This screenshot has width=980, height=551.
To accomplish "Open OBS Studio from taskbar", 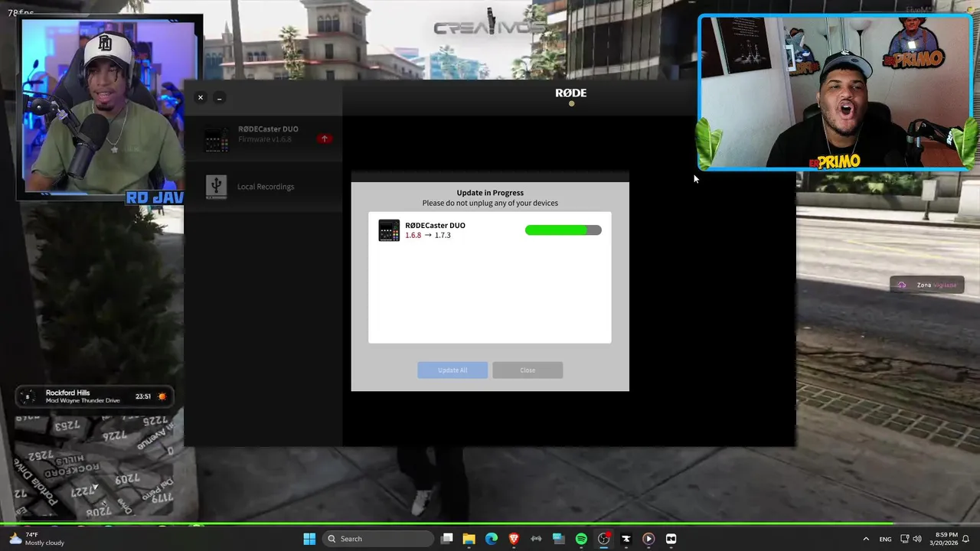I will pyautogui.click(x=603, y=539).
